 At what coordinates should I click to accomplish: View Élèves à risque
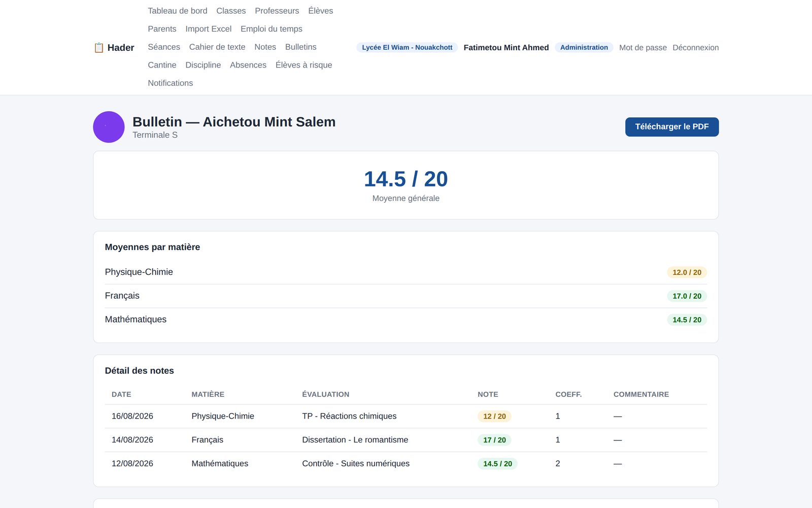(304, 65)
